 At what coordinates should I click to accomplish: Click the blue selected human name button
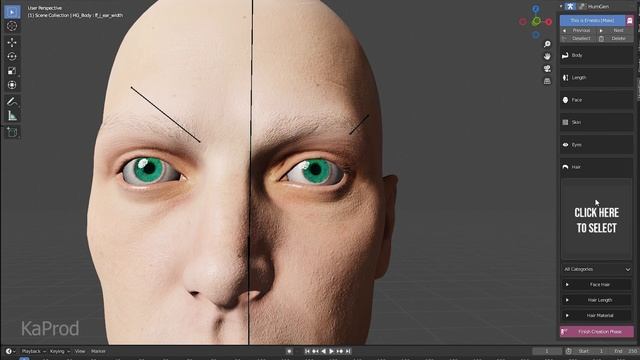(592, 20)
